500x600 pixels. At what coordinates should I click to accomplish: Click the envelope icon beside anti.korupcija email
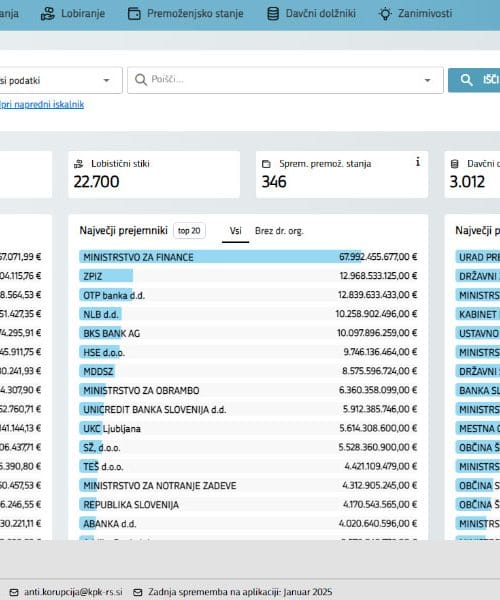pos(14,592)
